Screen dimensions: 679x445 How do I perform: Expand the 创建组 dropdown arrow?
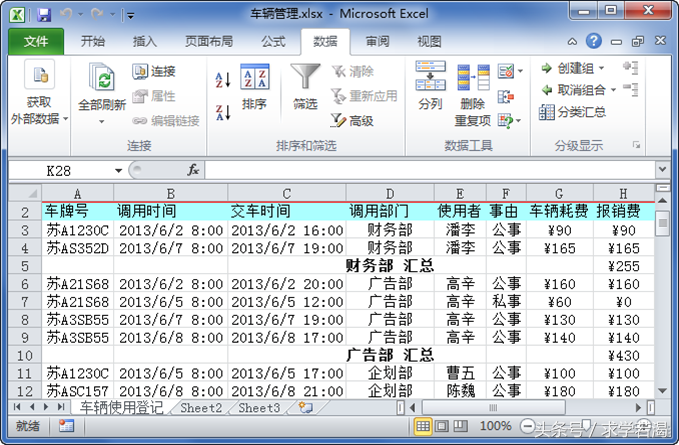[x=601, y=68]
